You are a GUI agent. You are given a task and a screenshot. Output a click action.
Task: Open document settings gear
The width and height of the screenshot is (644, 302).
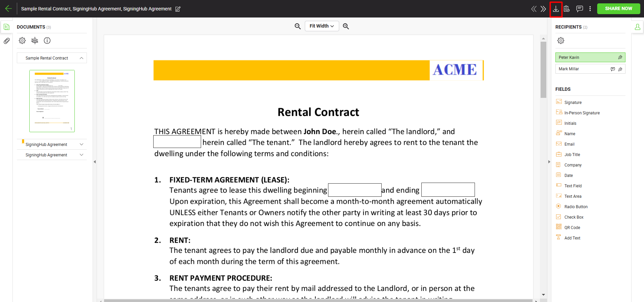point(22,41)
